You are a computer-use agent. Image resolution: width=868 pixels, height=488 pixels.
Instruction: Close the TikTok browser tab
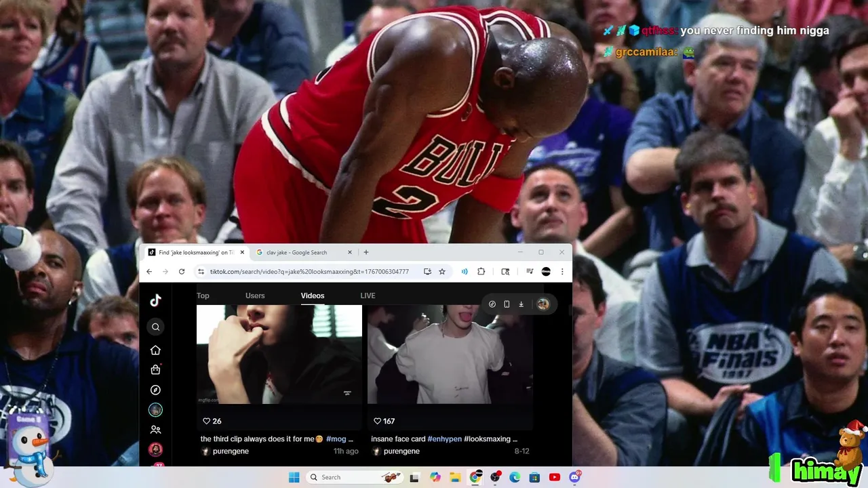click(x=242, y=252)
